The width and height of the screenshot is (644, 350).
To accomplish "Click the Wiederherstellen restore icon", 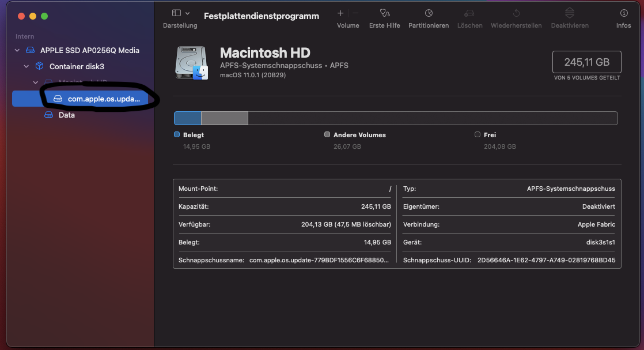I will pos(516,13).
